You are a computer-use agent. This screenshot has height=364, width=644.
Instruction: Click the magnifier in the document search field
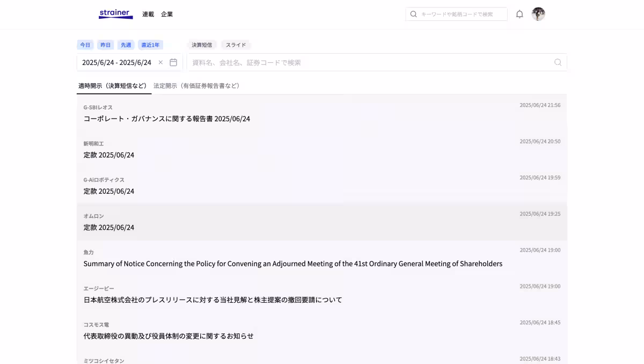tap(558, 62)
